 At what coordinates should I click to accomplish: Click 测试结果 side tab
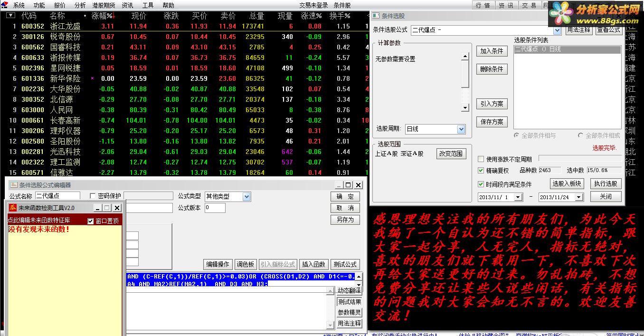click(350, 302)
